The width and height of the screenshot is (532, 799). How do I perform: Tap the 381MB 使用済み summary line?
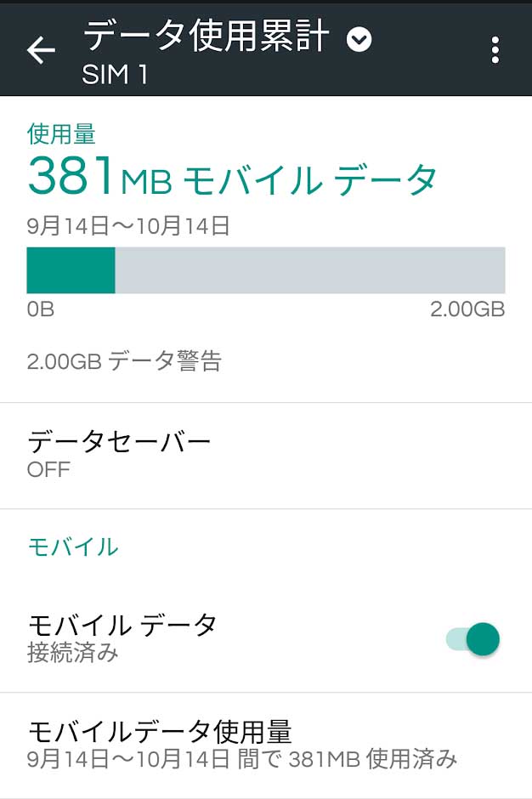click(x=242, y=759)
